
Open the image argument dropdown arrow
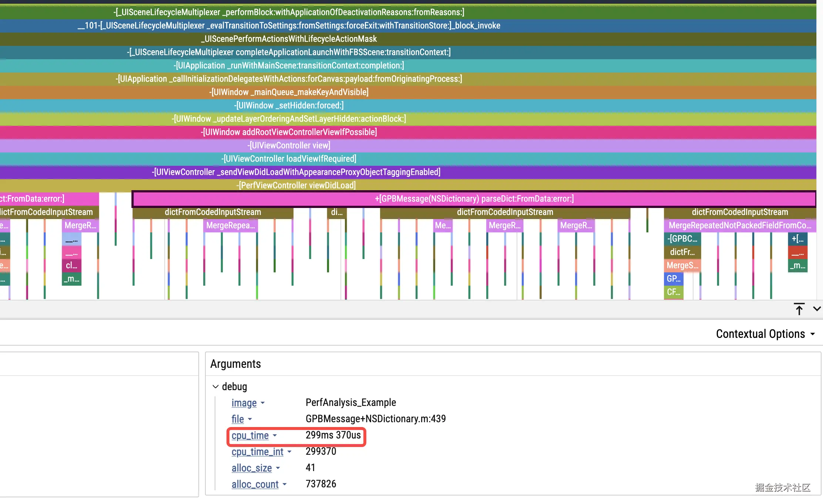tap(263, 403)
